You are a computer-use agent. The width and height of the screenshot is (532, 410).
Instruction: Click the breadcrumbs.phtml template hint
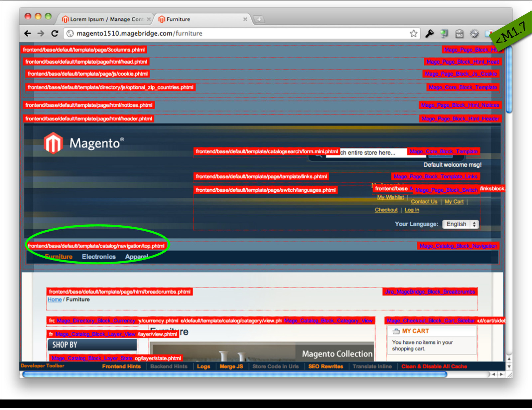[x=119, y=292]
